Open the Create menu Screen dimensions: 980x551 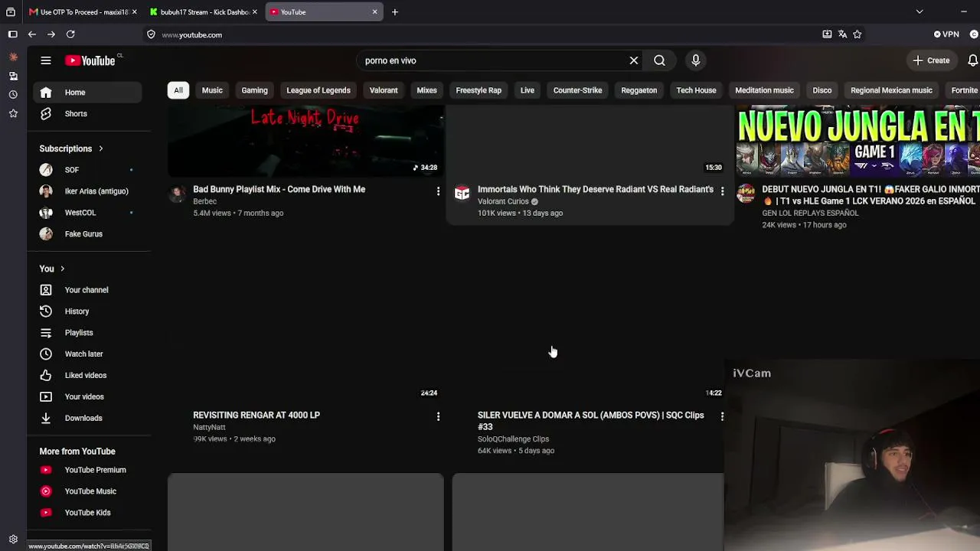[931, 60]
